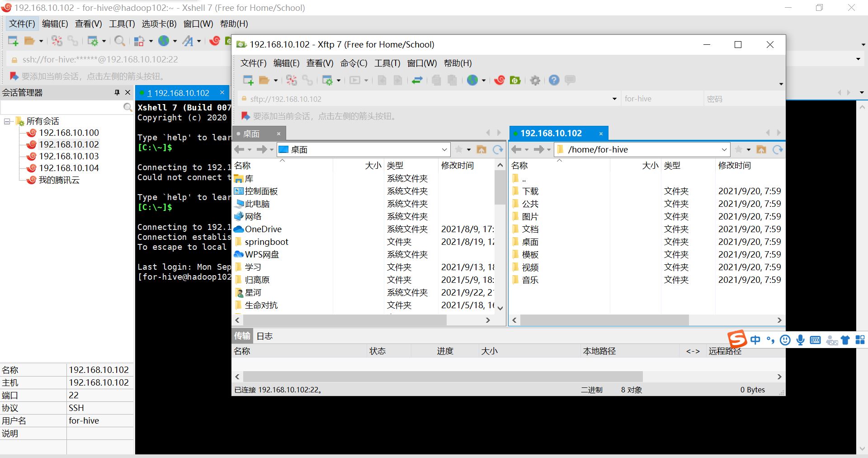This screenshot has width=868, height=458.
Task: Go to parent folder in local pane
Action: (x=482, y=149)
